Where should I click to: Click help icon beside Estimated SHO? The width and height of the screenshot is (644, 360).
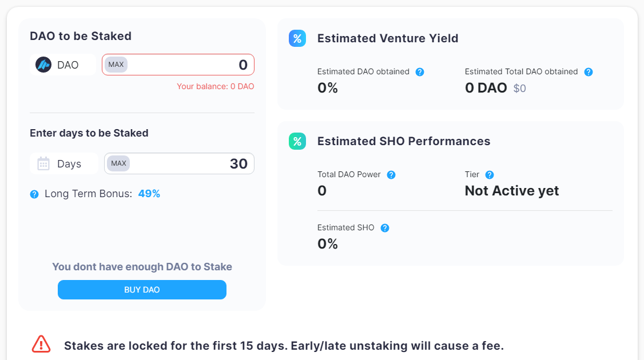coord(385,228)
